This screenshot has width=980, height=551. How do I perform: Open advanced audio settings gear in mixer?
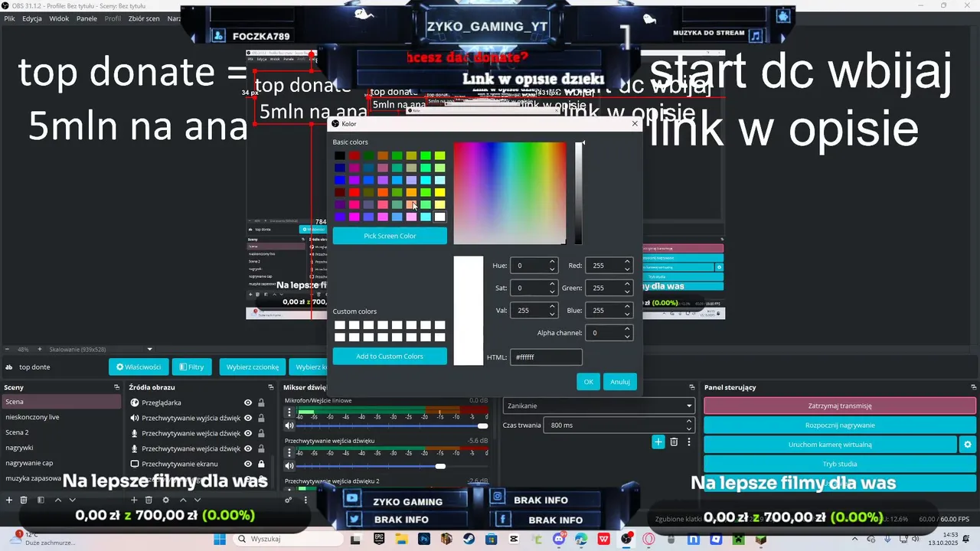pos(289,500)
